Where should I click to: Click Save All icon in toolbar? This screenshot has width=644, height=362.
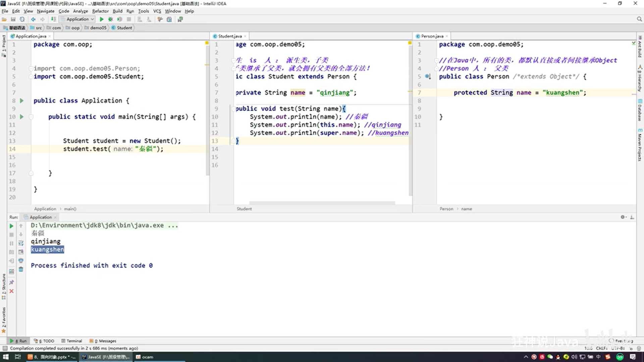tap(13, 19)
